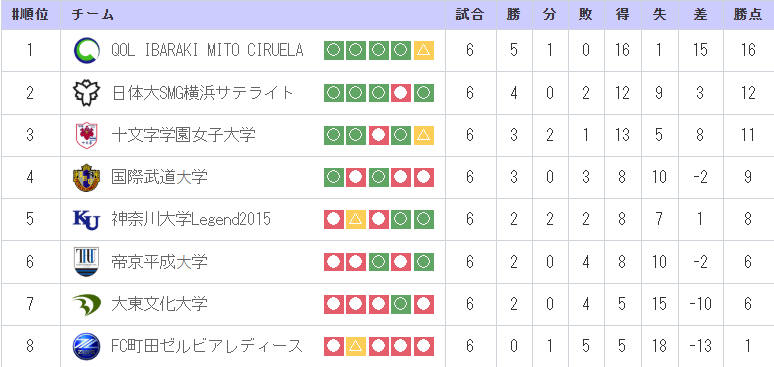Click the FC町田ゼルビアレディース round logo
774x367 pixels.
[86, 346]
